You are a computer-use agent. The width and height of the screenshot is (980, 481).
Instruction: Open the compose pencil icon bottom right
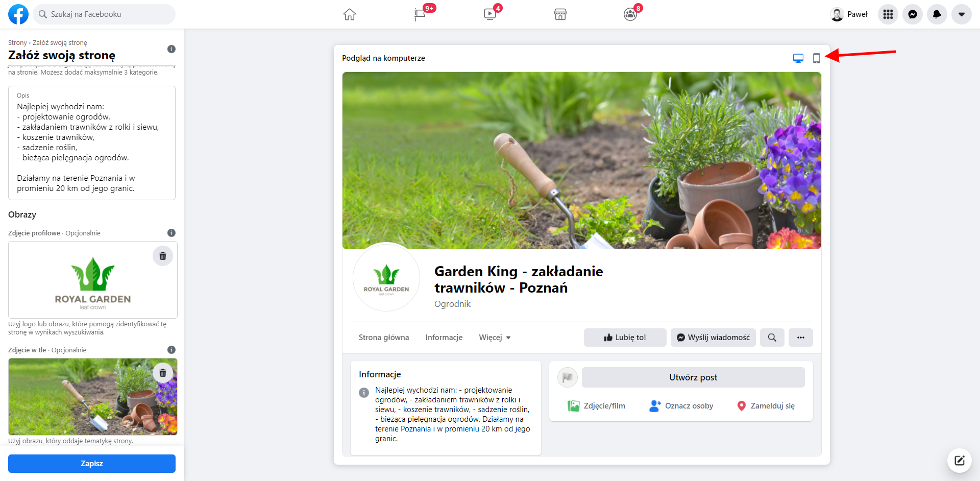(959, 461)
